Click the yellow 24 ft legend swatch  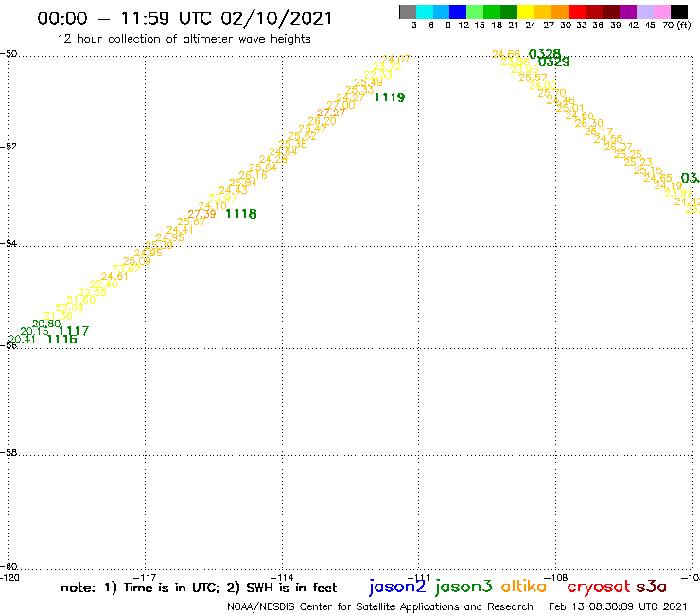526,11
